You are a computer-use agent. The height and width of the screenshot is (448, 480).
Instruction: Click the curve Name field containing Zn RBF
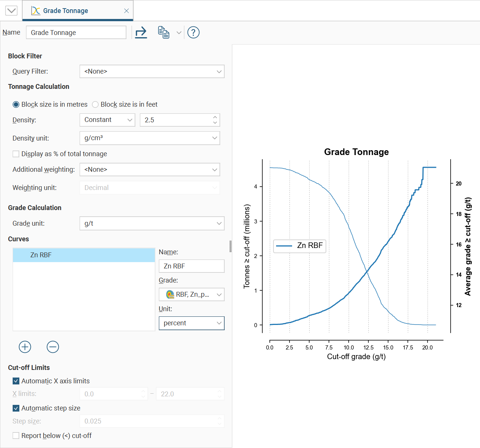(191, 266)
